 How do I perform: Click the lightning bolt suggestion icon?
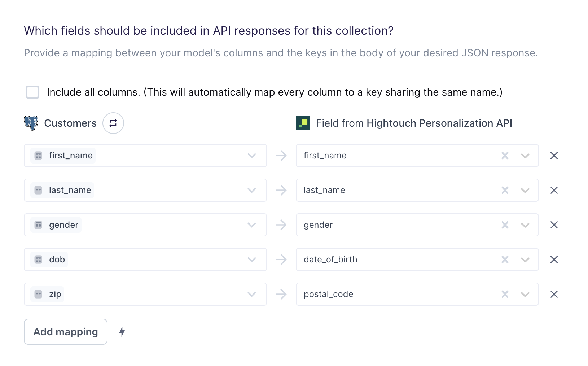pos(122,331)
